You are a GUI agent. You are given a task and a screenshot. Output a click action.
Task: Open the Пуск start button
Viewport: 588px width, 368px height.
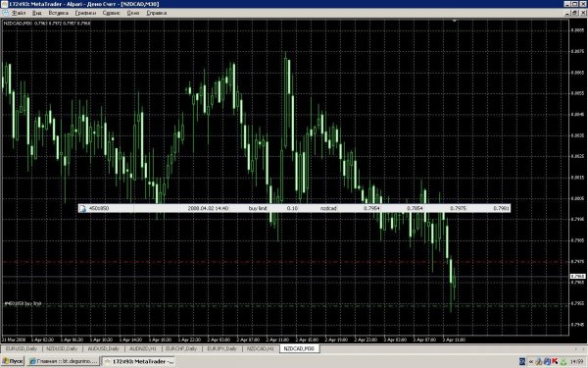13,361
